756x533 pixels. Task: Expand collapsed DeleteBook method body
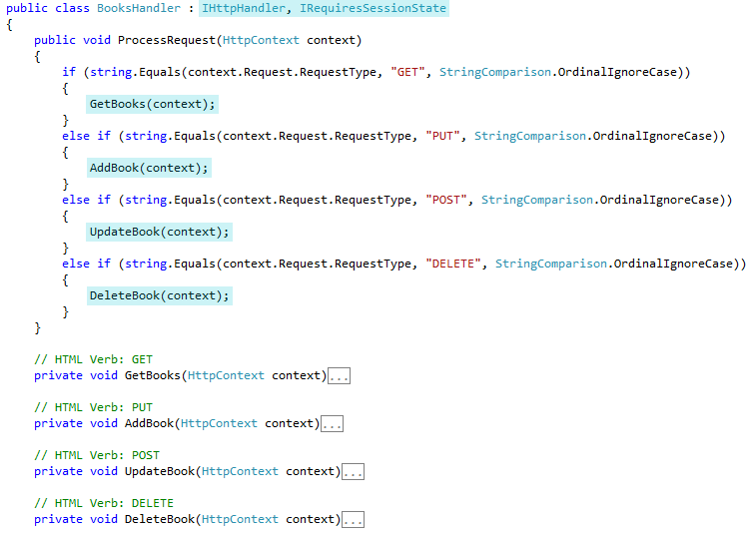pos(353,519)
